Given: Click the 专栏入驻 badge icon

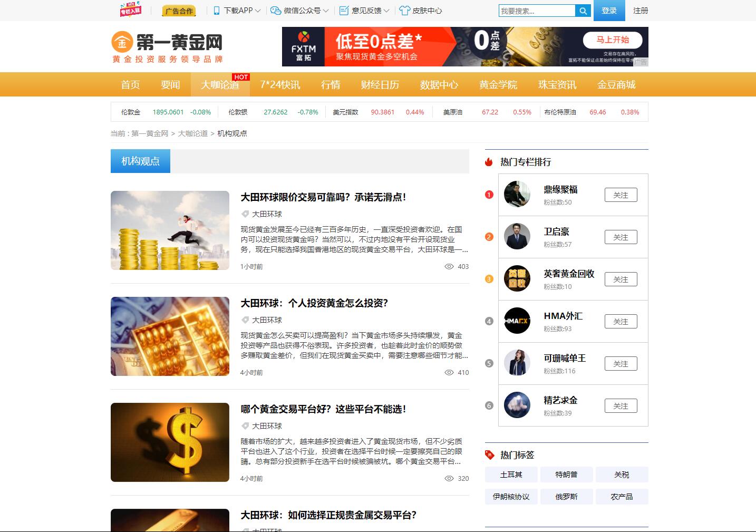Looking at the screenshot, I should coord(130,10).
